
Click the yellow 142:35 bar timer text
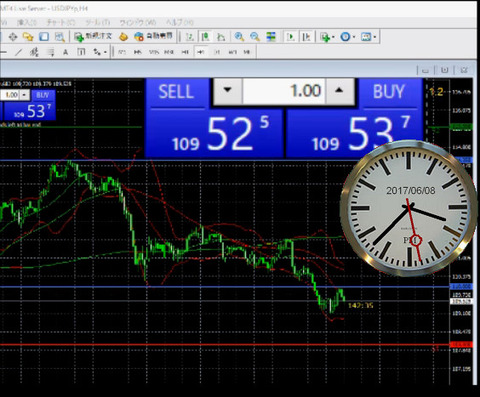(x=360, y=305)
